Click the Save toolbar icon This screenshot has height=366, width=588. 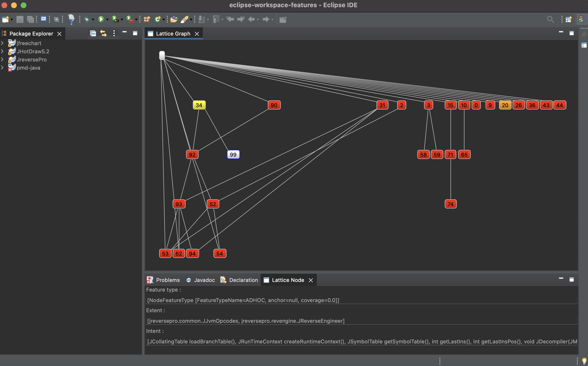[x=20, y=19]
